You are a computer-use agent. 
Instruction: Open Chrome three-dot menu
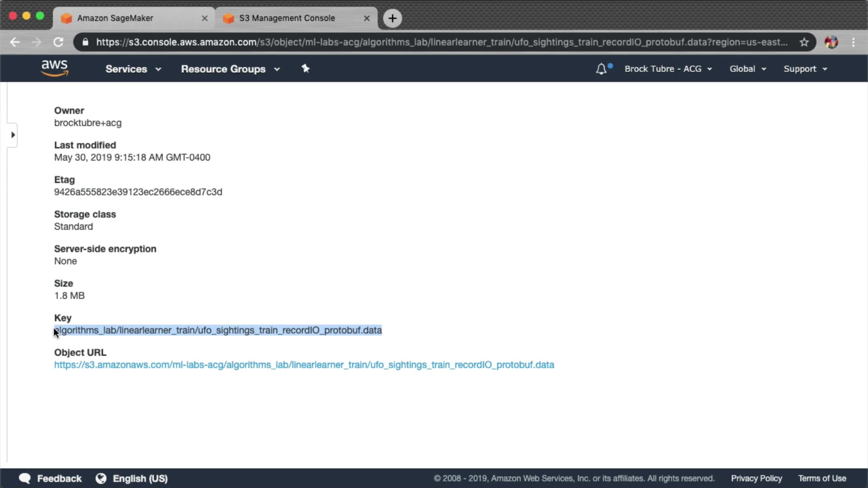(853, 42)
